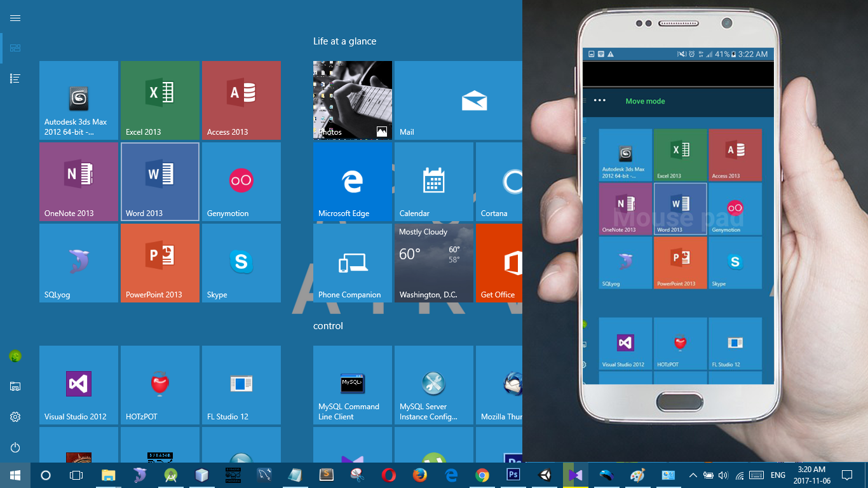
Task: Open the Autodesk 3ds Max 2012 Start tile
Action: point(79,100)
